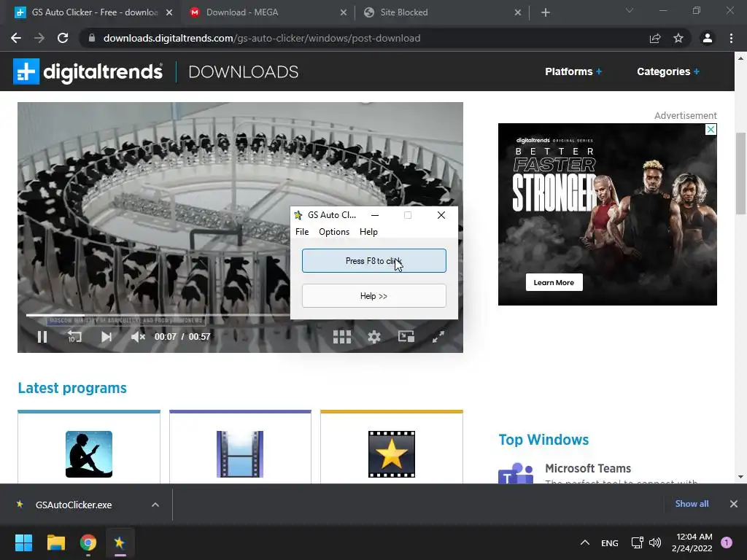
Task: Close the downloads bar
Action: point(734,504)
